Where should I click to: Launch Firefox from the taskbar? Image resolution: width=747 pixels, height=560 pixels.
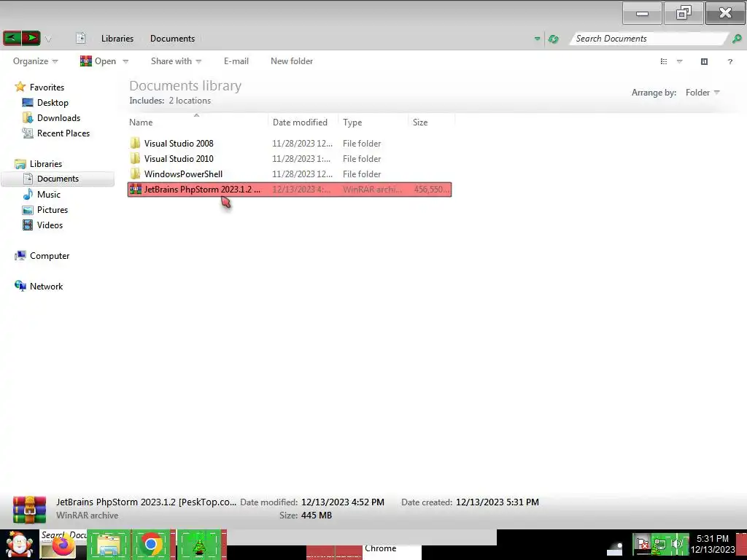(63, 545)
